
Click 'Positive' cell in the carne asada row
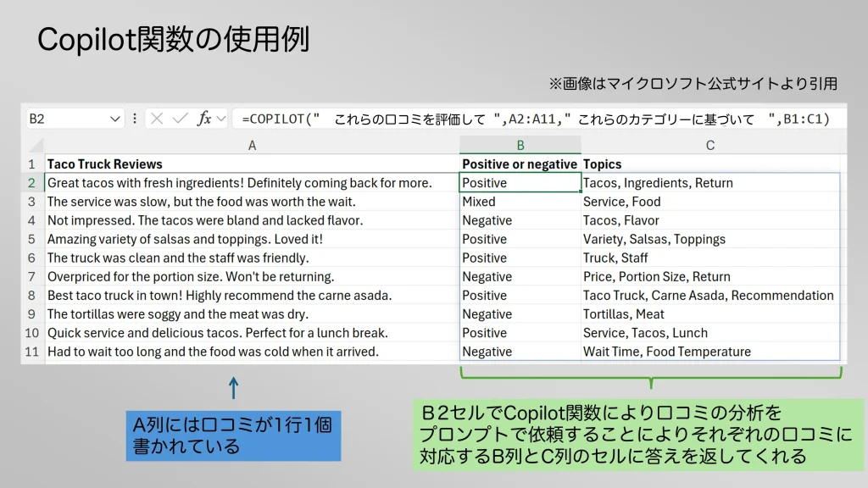pos(520,296)
